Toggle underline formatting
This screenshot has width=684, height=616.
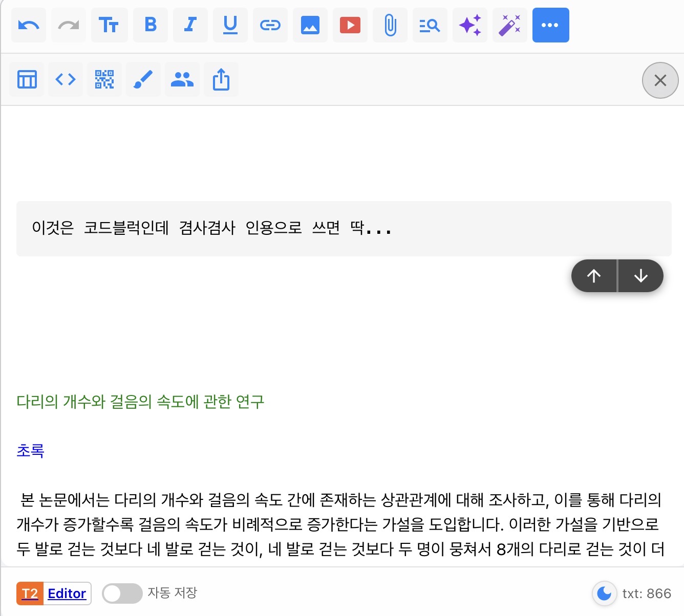pos(230,25)
